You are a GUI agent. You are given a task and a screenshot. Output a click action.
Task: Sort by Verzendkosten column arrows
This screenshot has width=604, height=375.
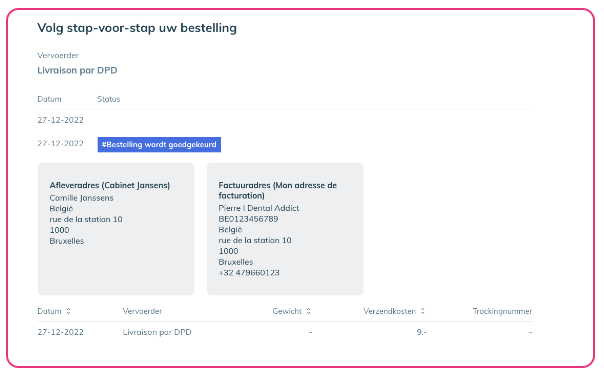point(423,311)
